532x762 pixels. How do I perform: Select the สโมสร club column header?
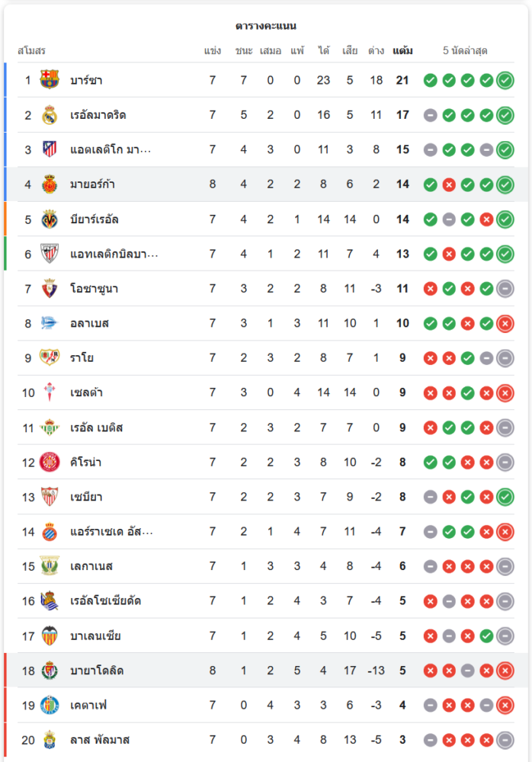32,51
